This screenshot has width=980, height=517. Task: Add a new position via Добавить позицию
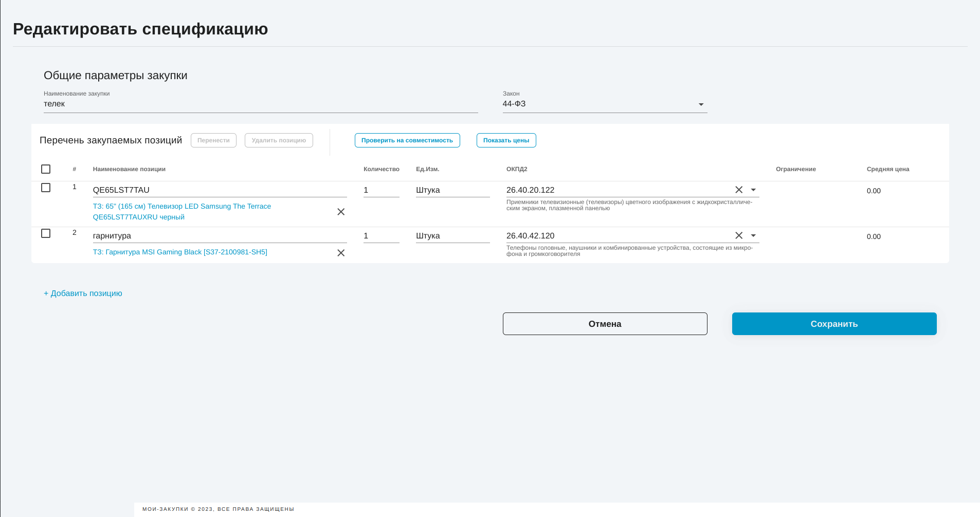[x=83, y=293]
